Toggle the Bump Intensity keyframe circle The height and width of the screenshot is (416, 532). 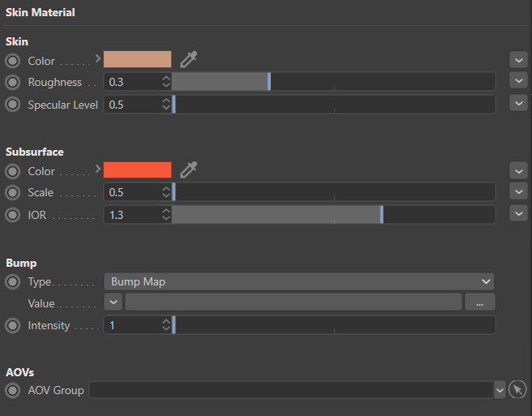coord(12,325)
